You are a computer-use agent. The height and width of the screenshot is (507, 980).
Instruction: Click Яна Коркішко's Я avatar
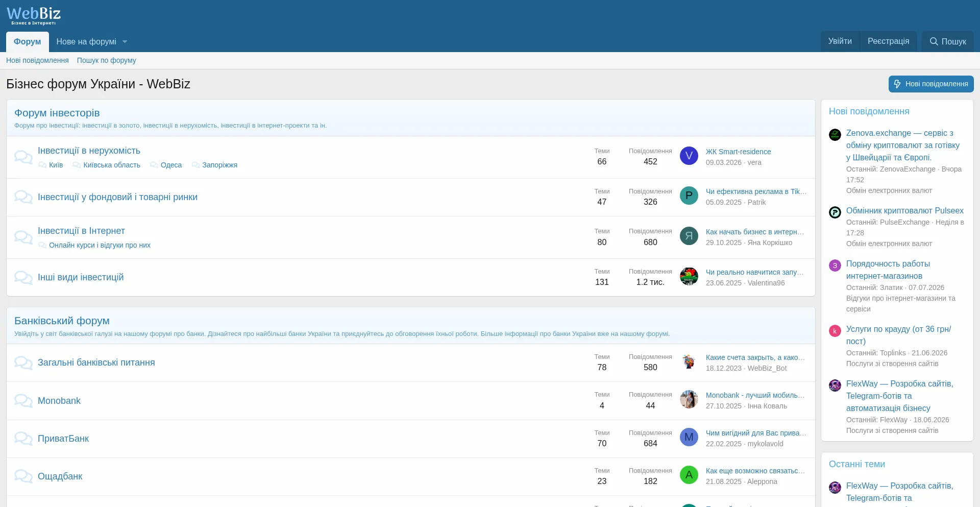689,236
